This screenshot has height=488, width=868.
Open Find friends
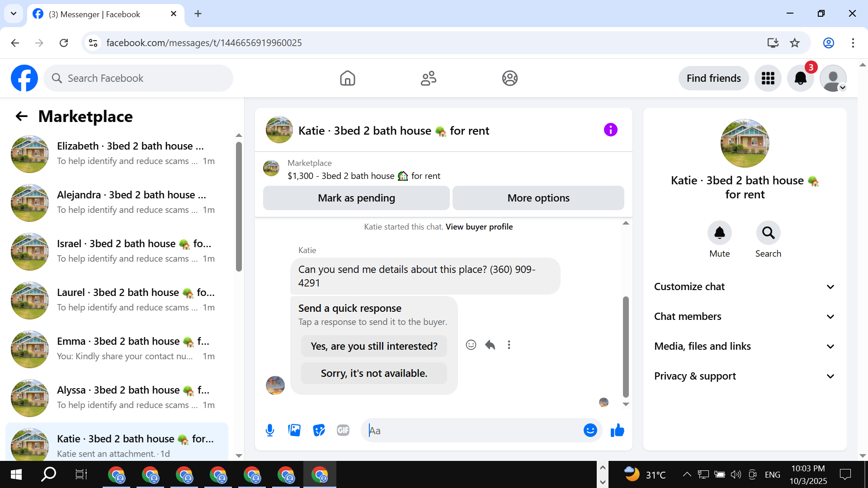713,78
